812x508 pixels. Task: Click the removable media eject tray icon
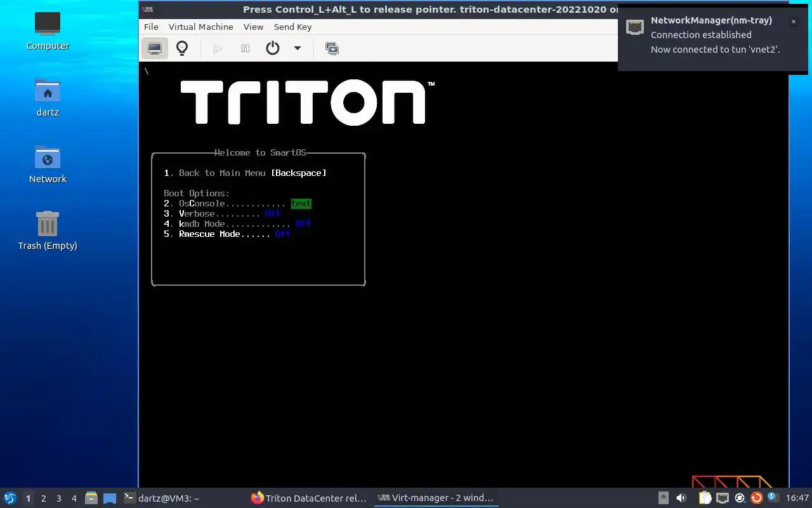(x=664, y=498)
